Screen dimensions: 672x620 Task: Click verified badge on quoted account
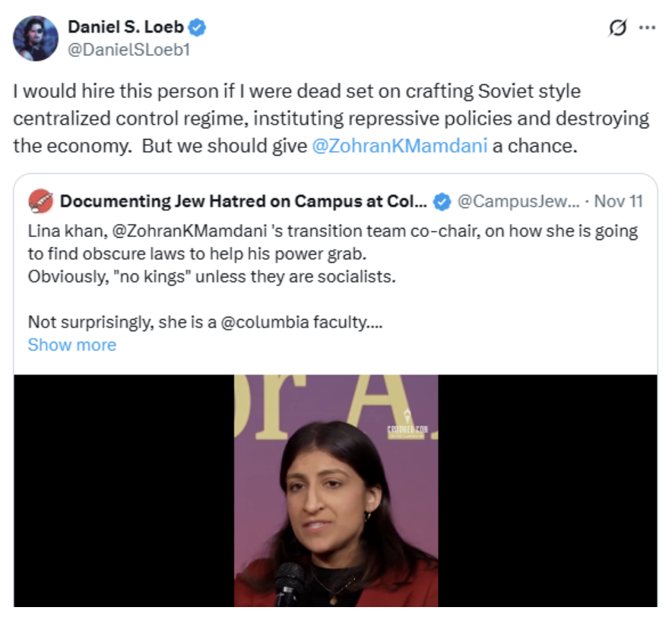click(x=440, y=202)
